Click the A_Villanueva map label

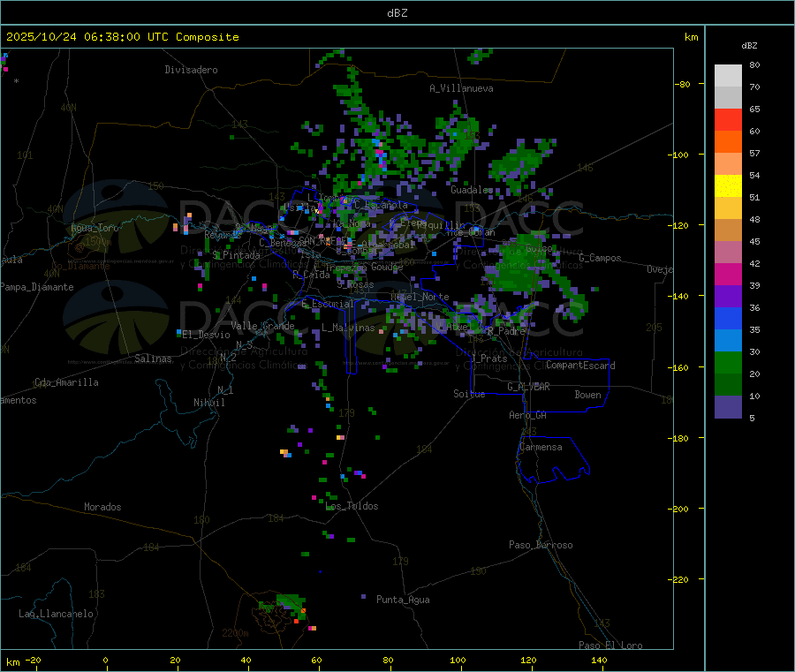click(461, 88)
